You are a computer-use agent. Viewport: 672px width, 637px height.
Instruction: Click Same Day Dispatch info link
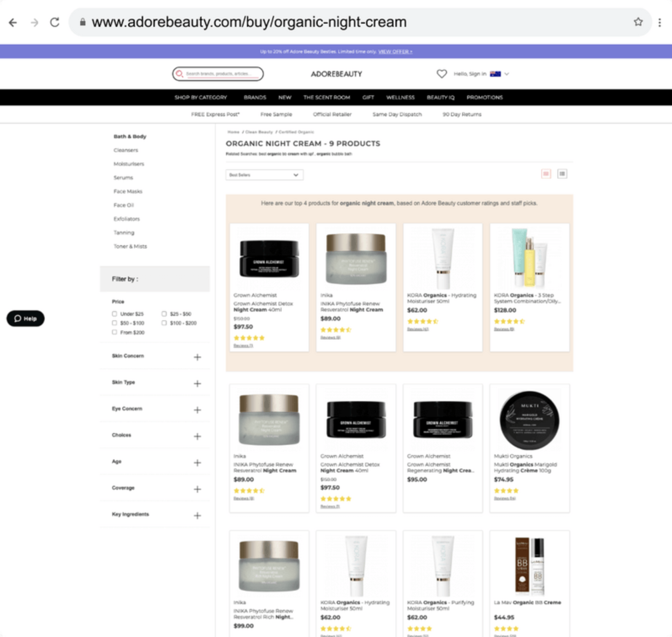[x=397, y=114]
